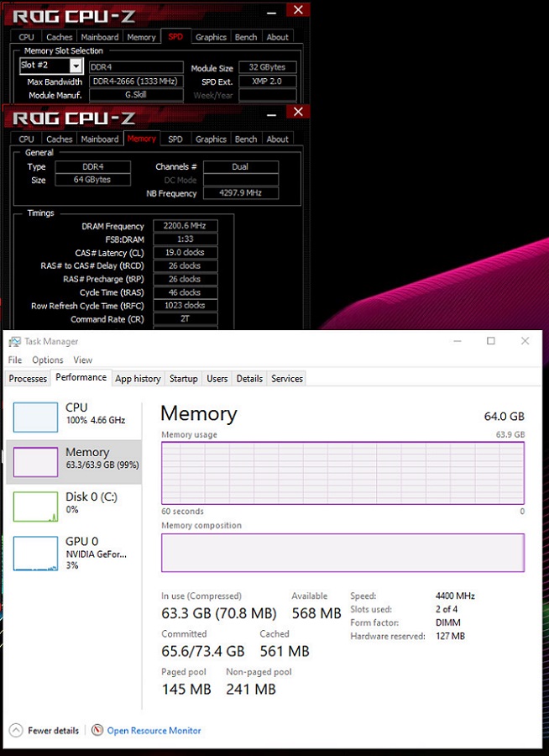This screenshot has height=756, width=549.
Task: Open Bench tab in top CPU-Z window
Action: [246, 37]
